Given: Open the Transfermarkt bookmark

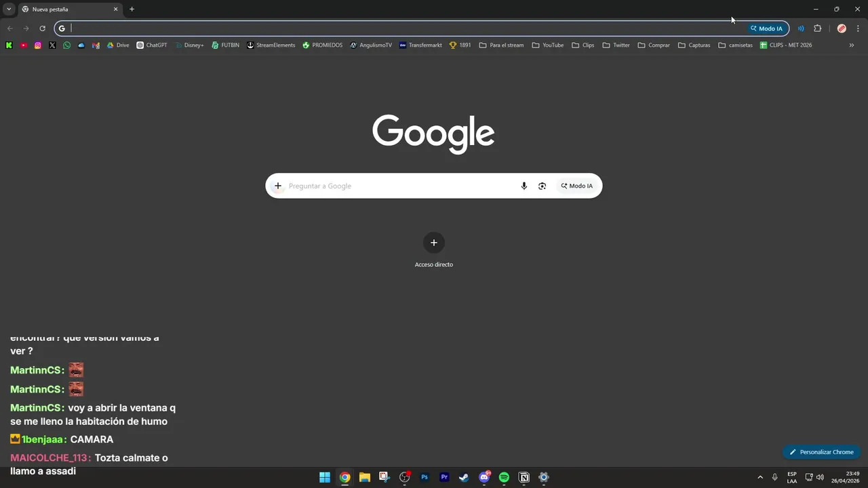Looking at the screenshot, I should click(420, 45).
